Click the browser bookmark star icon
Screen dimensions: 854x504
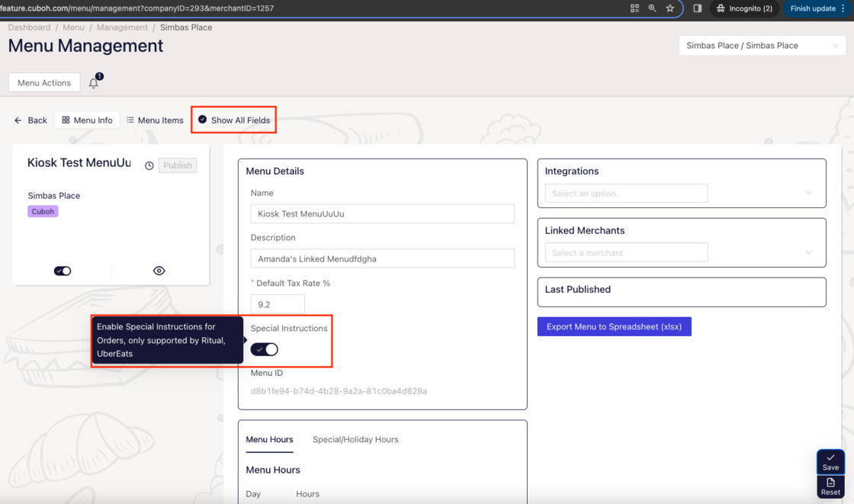click(x=670, y=8)
